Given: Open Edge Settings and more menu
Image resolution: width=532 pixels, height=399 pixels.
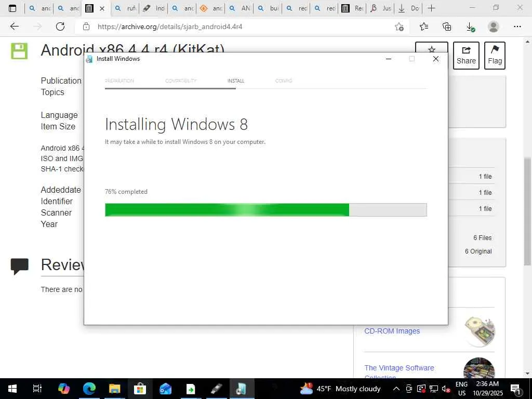Looking at the screenshot, I should coord(517,26).
